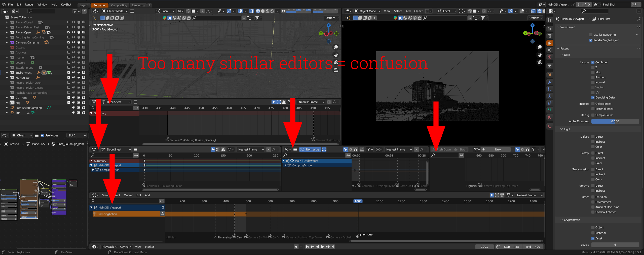The height and width of the screenshot is (255, 644).
Task: Enable the Mist pass checkbox
Action: click(593, 72)
